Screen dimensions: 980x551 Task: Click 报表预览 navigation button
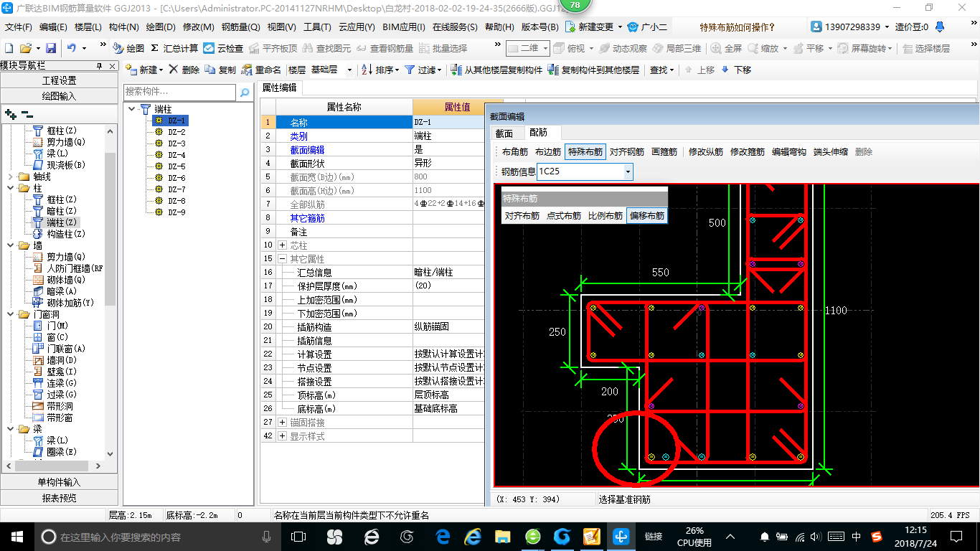click(x=59, y=498)
